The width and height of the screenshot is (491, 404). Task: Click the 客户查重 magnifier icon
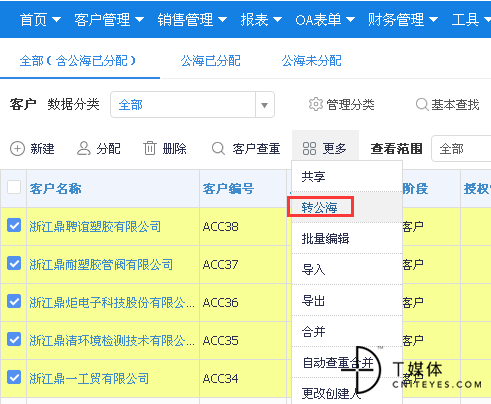click(218, 149)
